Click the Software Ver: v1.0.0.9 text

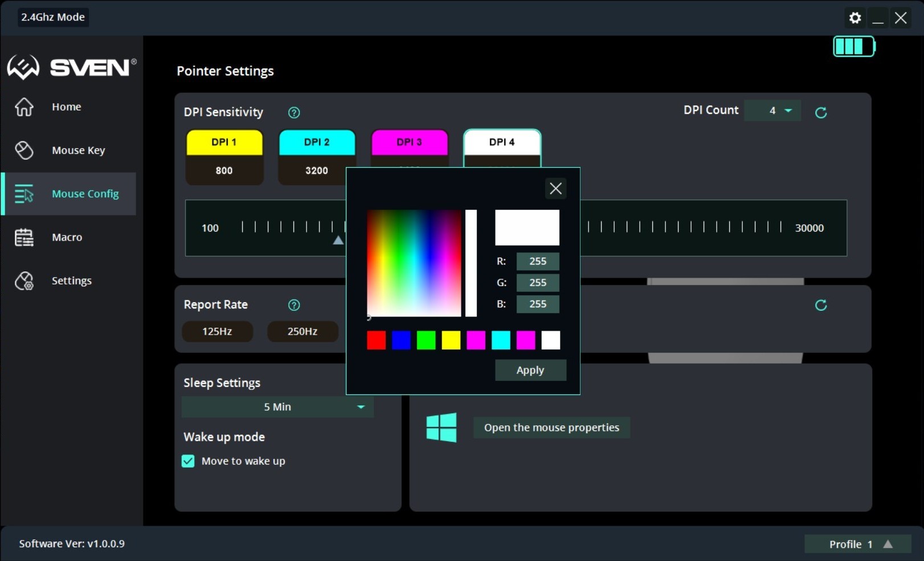pos(72,544)
